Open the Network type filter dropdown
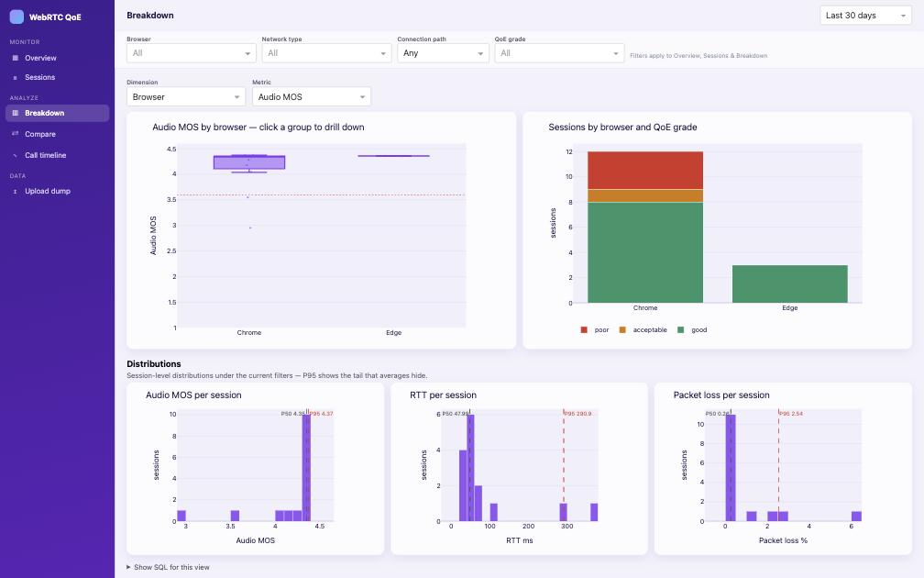Screen dimensions: 924x578 [326, 53]
